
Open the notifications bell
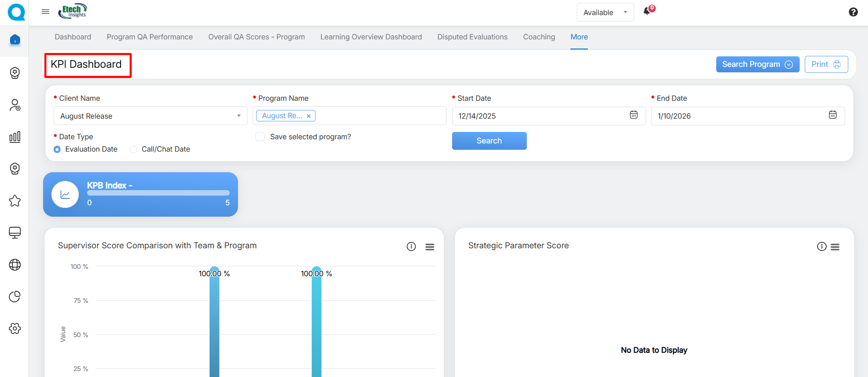(647, 11)
